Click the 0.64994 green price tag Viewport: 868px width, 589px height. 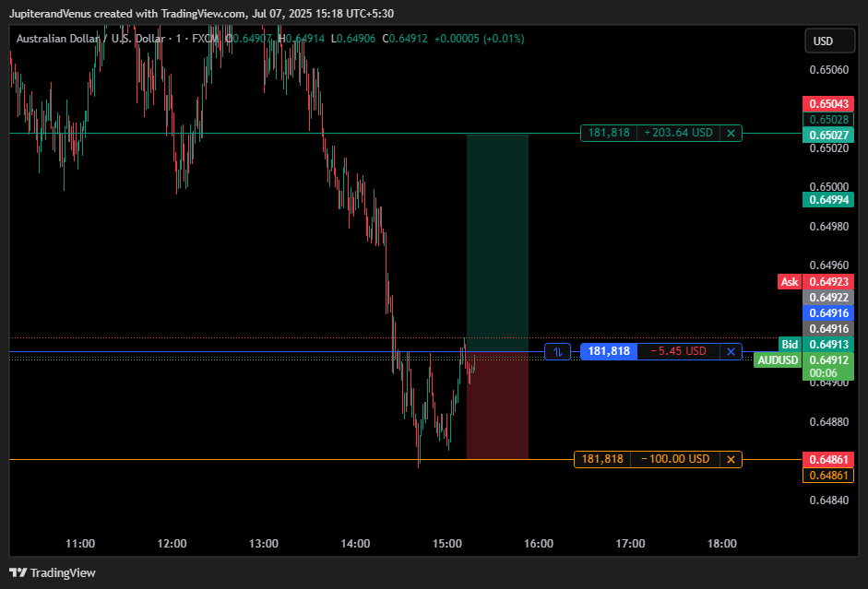tap(828, 200)
